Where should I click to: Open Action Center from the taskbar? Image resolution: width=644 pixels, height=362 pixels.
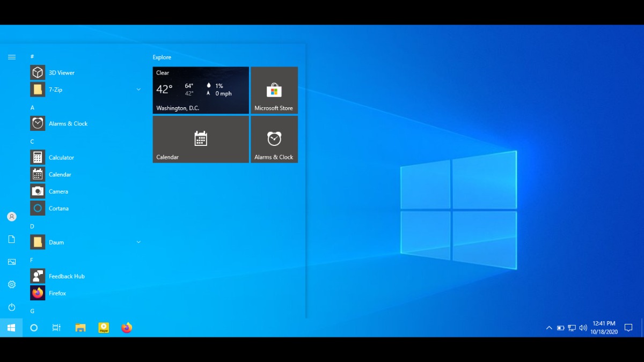click(628, 327)
